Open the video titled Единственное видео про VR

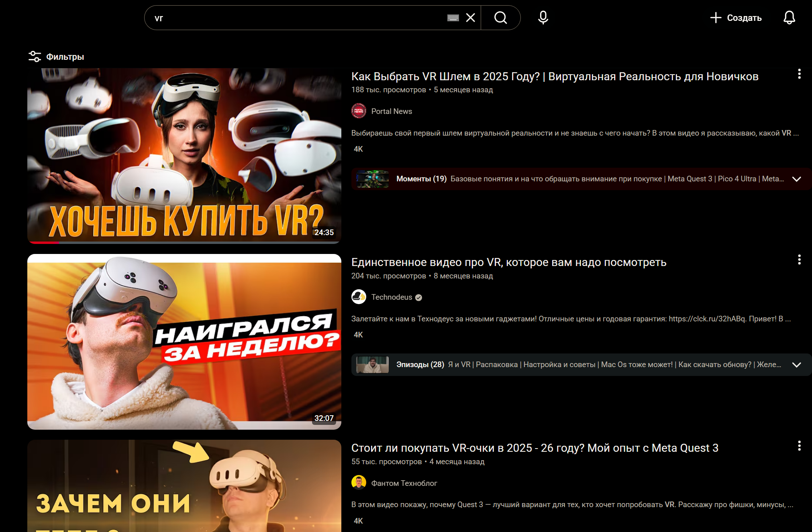(508, 262)
